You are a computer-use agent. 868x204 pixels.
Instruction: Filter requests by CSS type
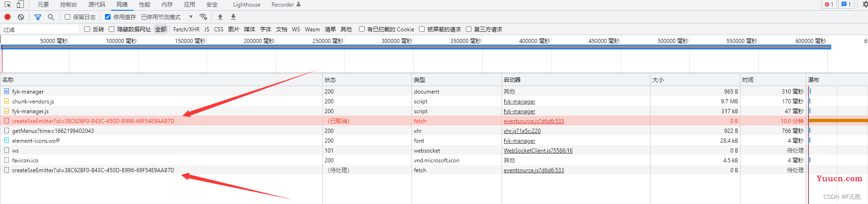coord(218,29)
